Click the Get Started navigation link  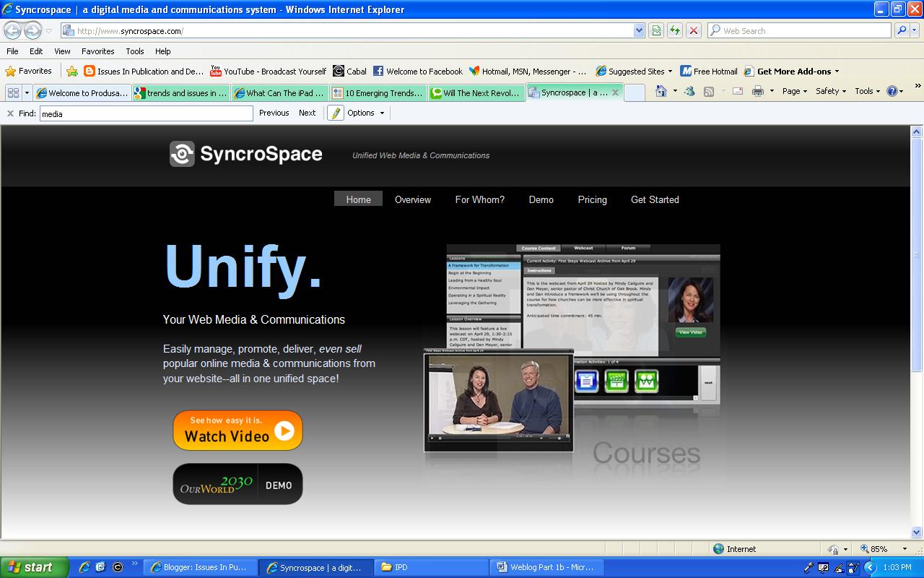(x=655, y=199)
